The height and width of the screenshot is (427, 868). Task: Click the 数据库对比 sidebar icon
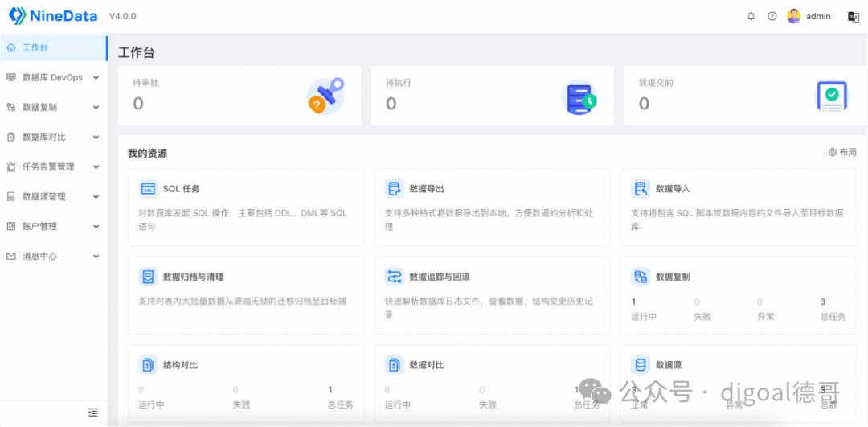(11, 138)
